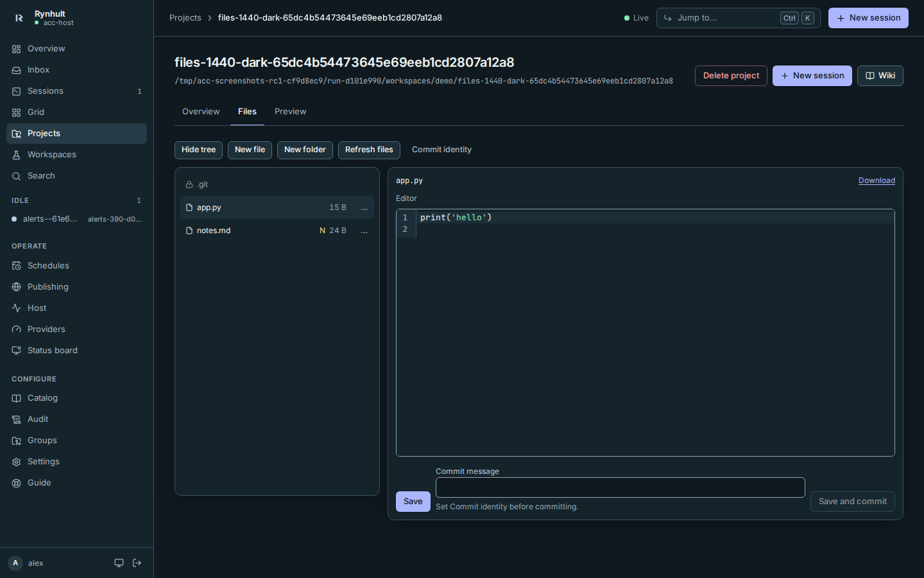Image resolution: width=924 pixels, height=578 pixels.
Task: Select the .git folder in tree
Action: click(277, 184)
